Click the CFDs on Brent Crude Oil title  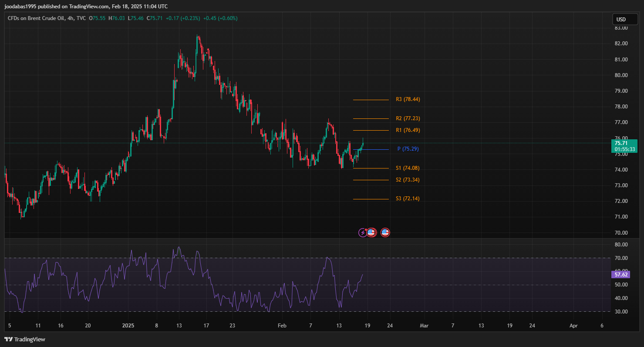pos(41,18)
